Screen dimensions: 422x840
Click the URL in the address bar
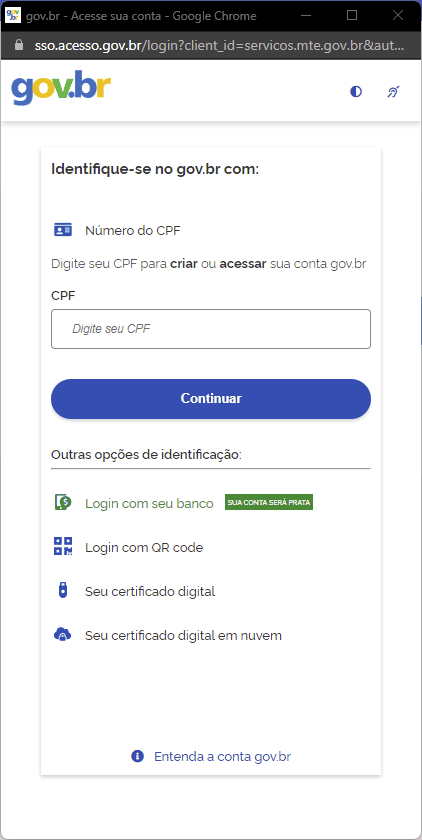tap(219, 46)
